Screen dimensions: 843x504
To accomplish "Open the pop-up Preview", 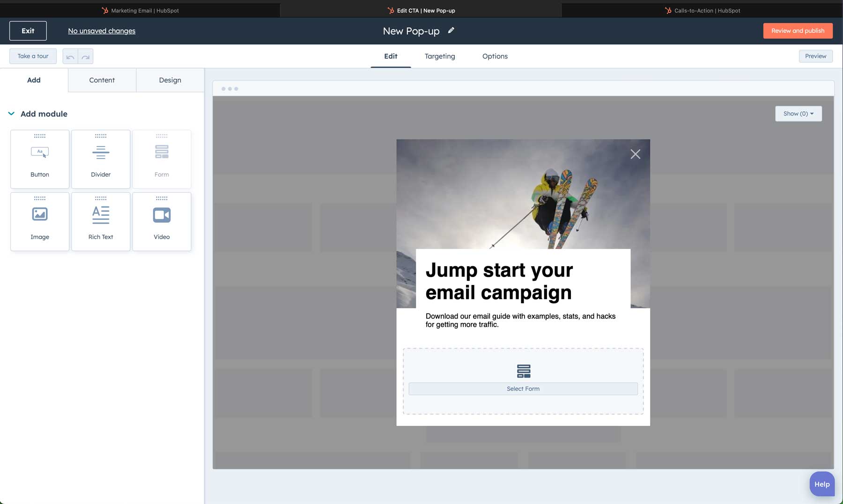I will (x=816, y=56).
